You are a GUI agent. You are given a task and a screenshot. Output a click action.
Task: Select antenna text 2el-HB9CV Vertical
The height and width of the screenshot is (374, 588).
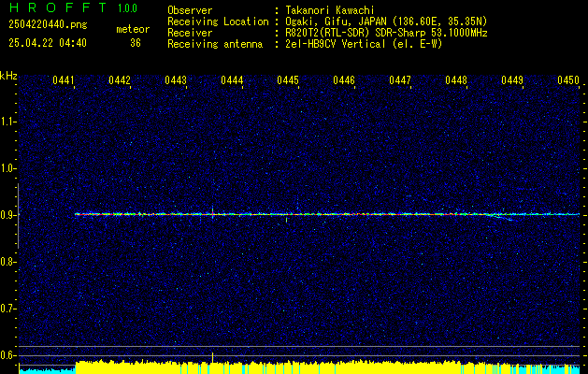point(336,44)
